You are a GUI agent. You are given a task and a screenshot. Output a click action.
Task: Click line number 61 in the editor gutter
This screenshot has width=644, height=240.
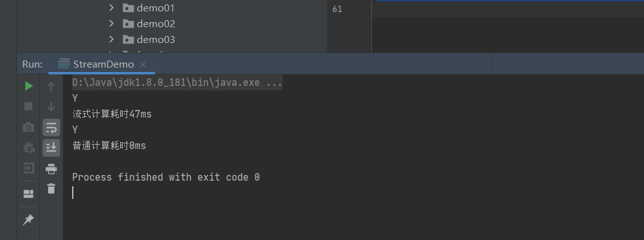(x=337, y=9)
